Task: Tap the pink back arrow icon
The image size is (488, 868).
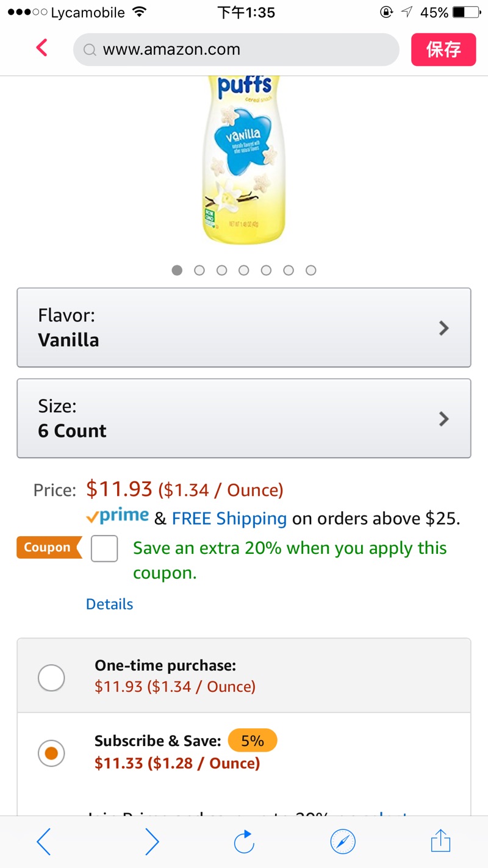Action: [41, 48]
